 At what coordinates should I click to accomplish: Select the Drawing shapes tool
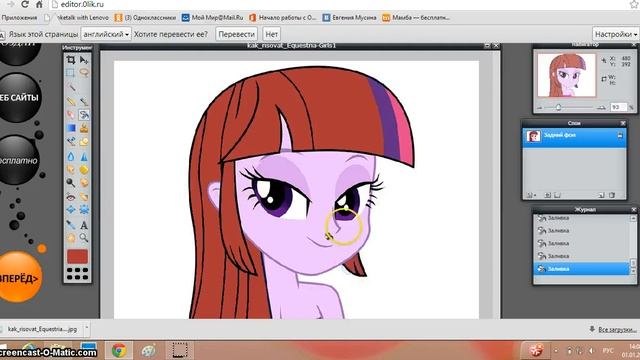point(84,142)
